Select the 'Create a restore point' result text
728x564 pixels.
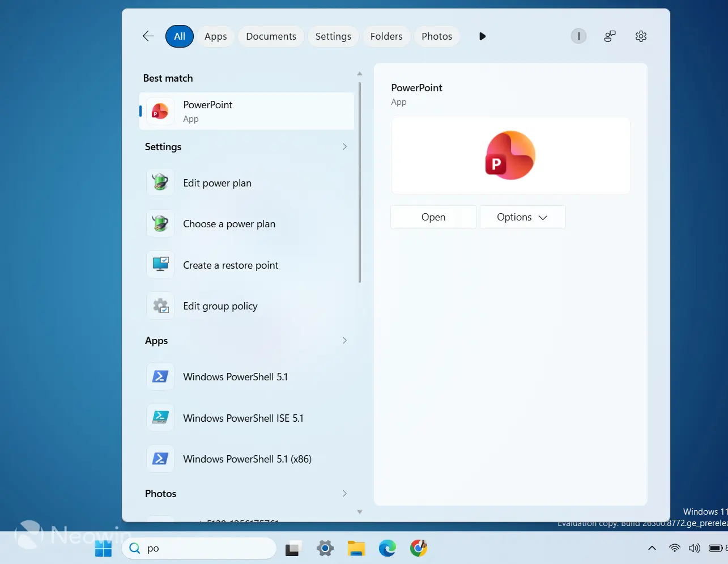tap(231, 265)
